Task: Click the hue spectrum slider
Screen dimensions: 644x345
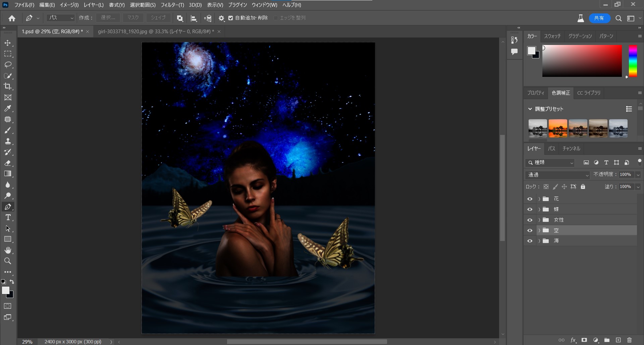Action: point(633,61)
